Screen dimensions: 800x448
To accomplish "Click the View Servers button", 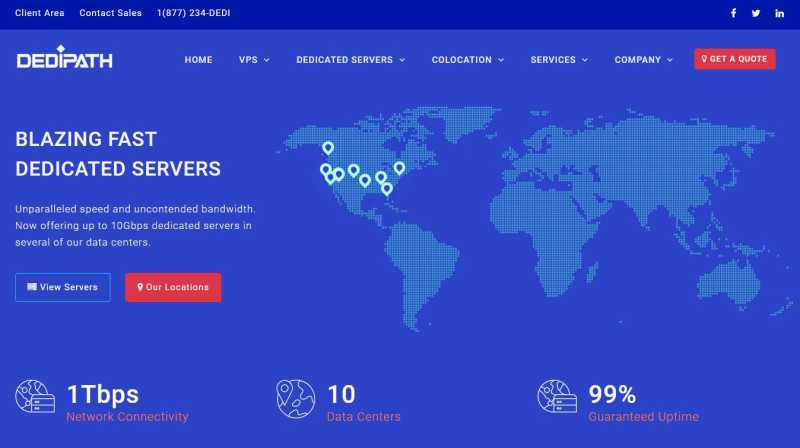I will 63,287.
